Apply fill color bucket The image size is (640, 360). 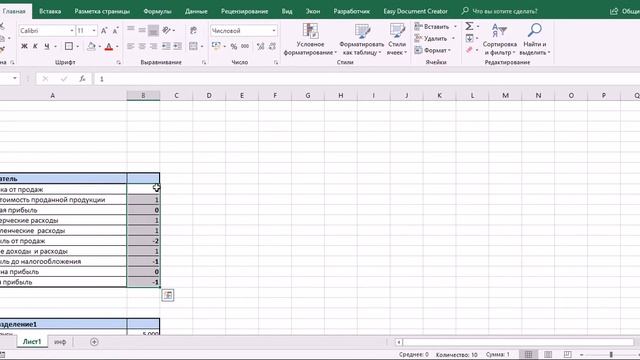91,47
